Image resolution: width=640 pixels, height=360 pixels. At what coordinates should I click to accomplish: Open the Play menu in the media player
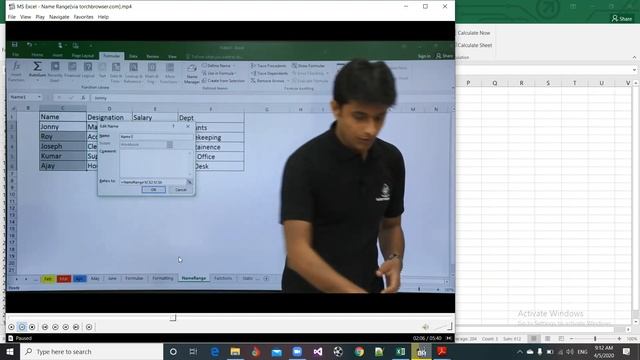40,17
